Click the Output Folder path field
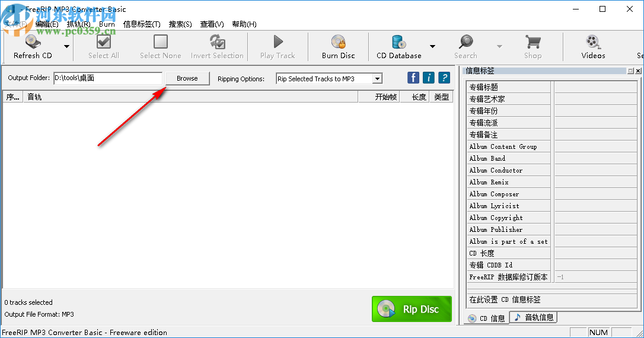644x338 pixels. 108,78
